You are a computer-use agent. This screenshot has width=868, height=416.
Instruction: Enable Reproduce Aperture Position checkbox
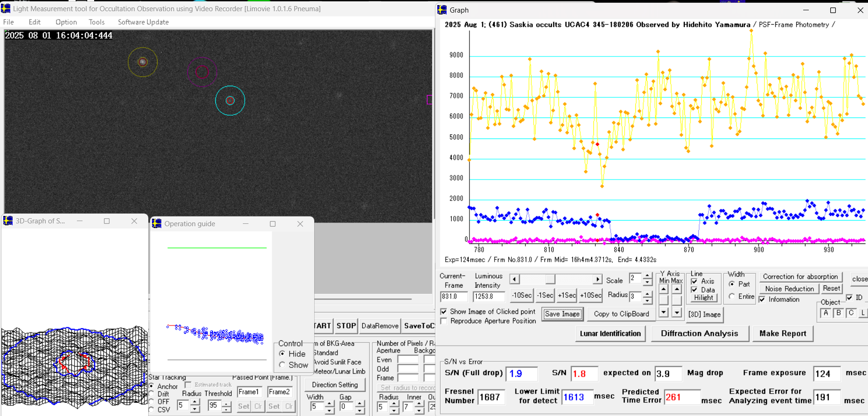[444, 321]
